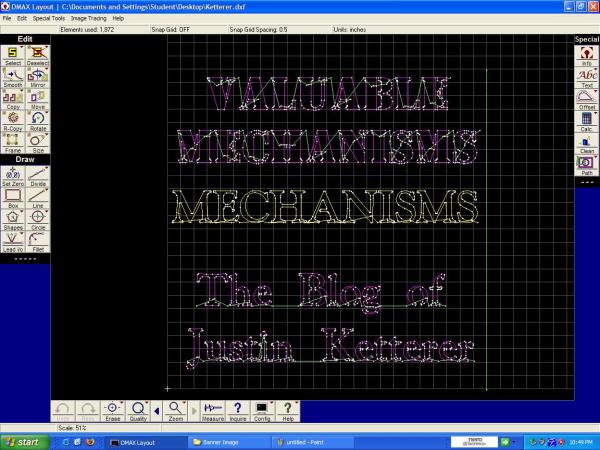This screenshot has width=600, height=450.
Task: Run the Clean tool
Action: pyautogui.click(x=587, y=143)
